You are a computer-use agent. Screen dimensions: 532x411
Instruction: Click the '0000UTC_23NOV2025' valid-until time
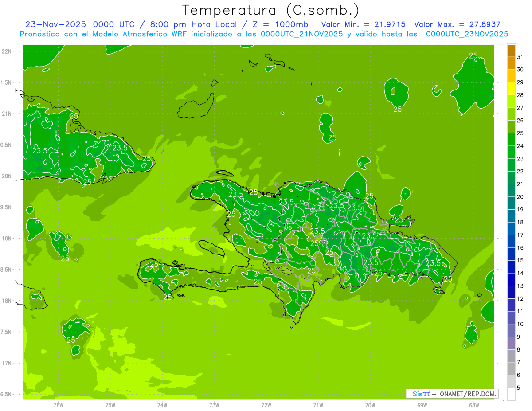tap(467, 34)
